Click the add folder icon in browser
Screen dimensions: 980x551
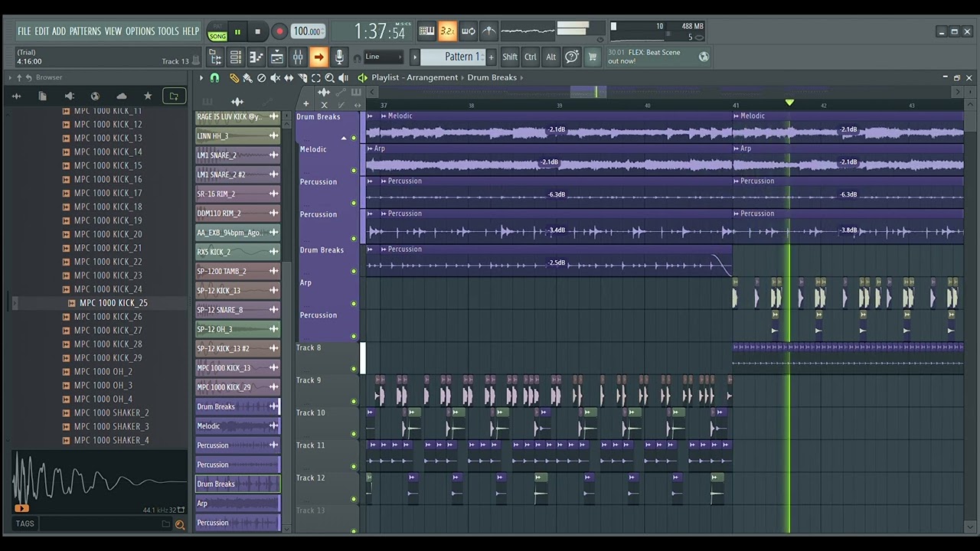(x=174, y=96)
